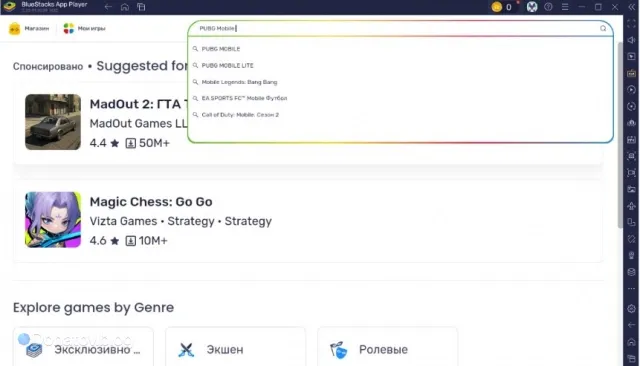
Task: Open the help question mark icon
Action: 549,7
